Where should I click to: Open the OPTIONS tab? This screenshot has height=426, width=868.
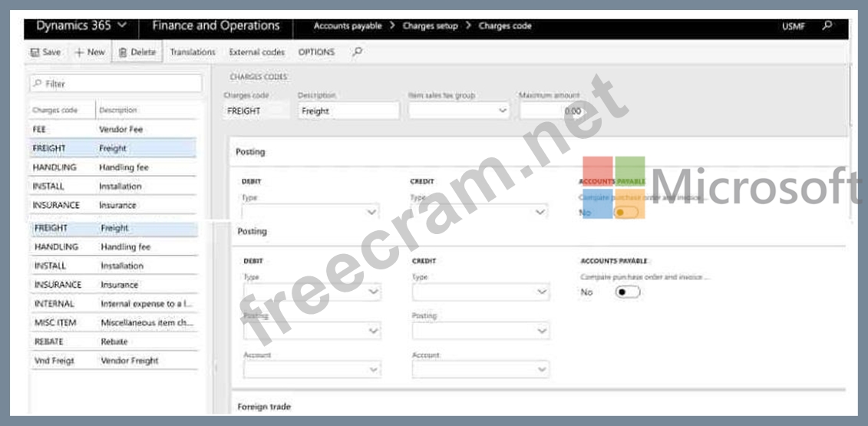click(x=316, y=52)
